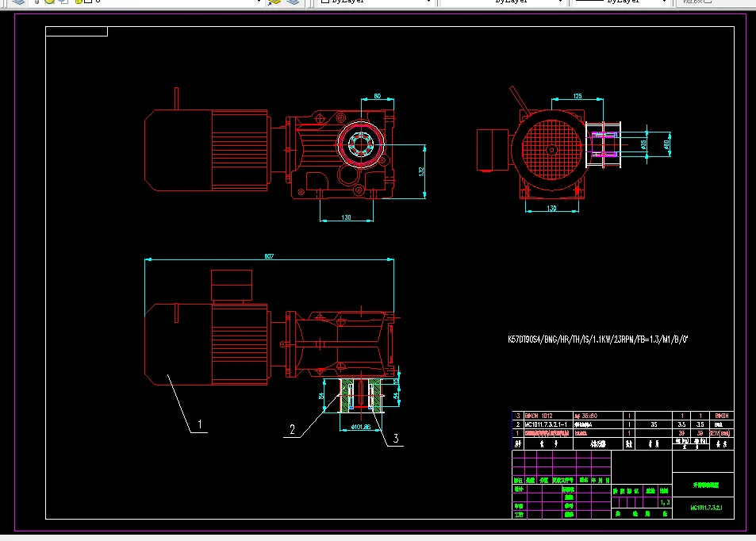Click balloon number 3 leader label
Screen dimensions: 756x541
pos(396,439)
